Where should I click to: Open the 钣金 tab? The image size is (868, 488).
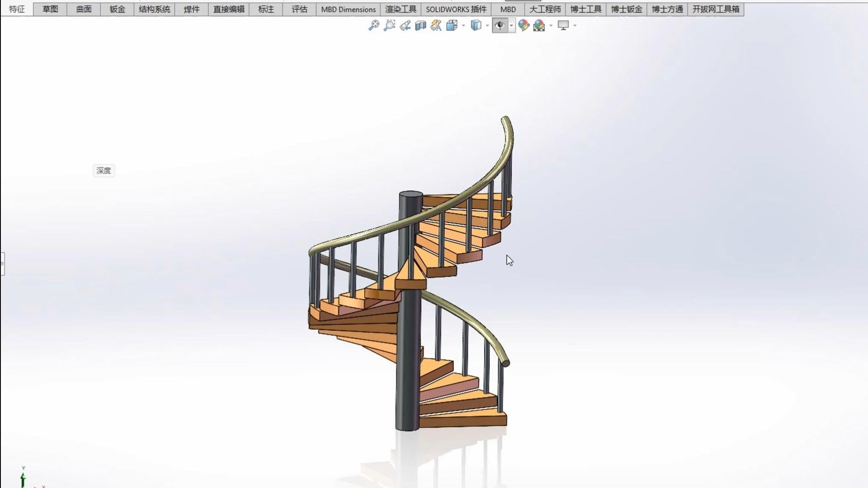(117, 9)
